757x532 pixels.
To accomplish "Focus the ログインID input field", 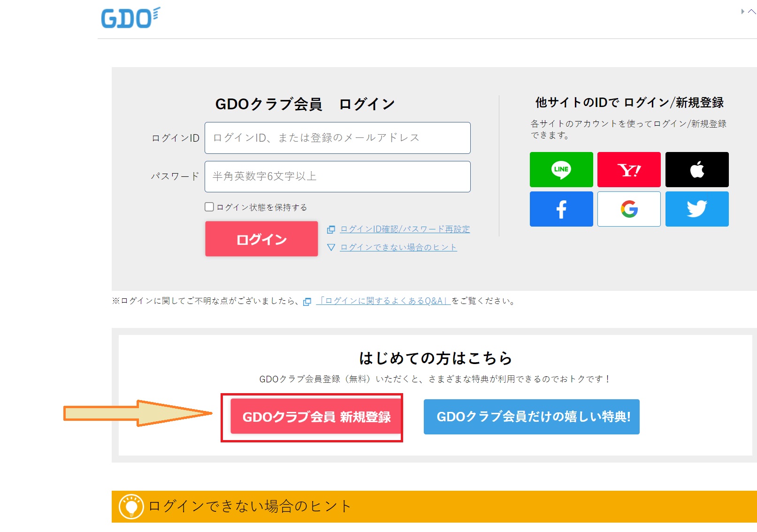I will coord(337,138).
